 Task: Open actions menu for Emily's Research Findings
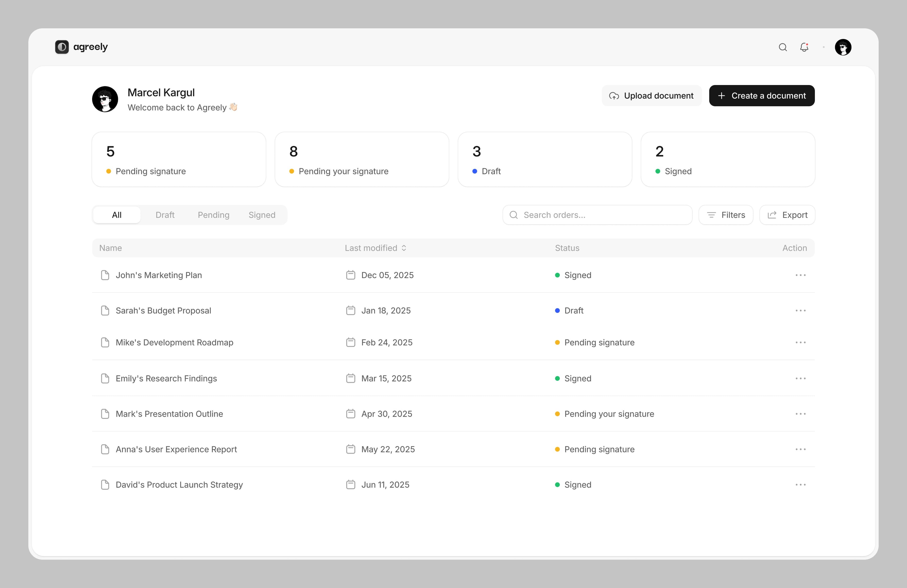click(800, 378)
